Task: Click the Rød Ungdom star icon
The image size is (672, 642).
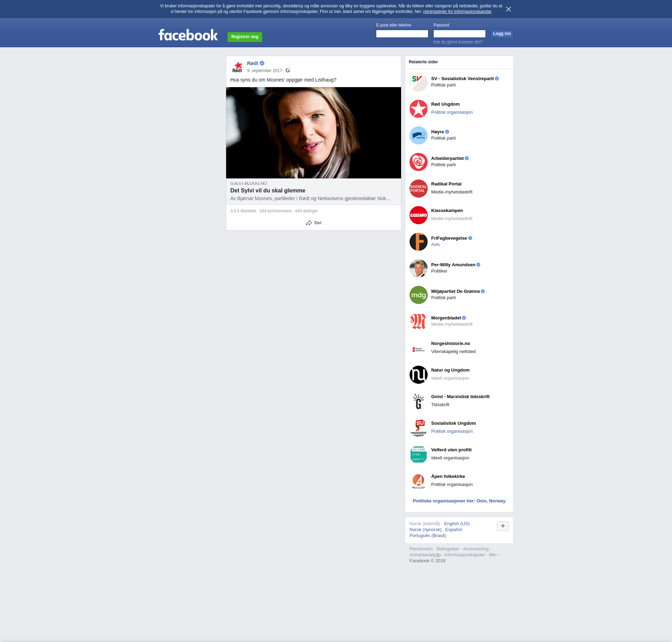Action: [x=418, y=109]
